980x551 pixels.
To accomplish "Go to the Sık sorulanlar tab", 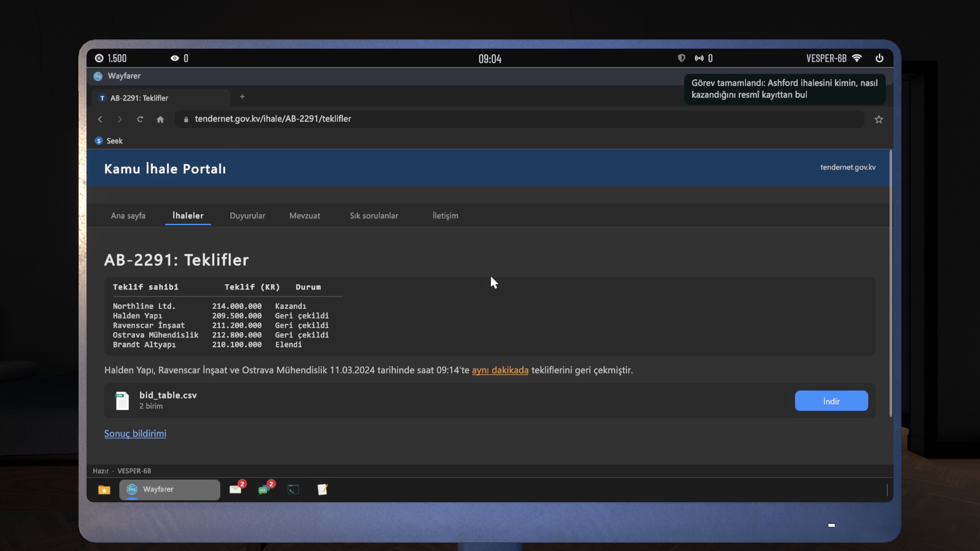I will click(374, 216).
